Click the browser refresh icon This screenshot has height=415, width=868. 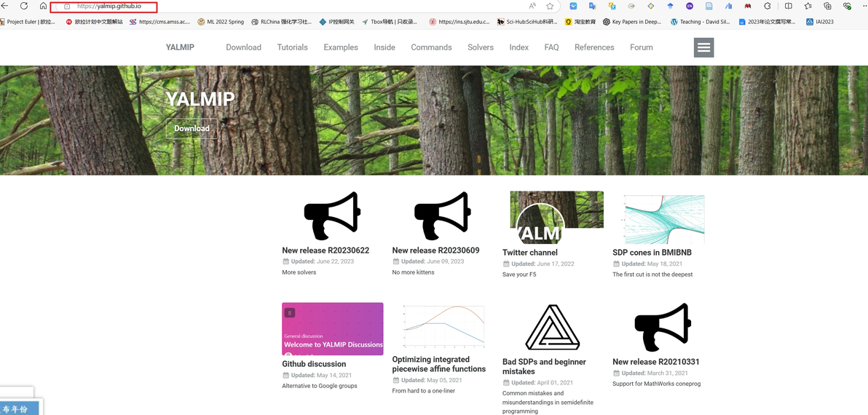[x=24, y=6]
